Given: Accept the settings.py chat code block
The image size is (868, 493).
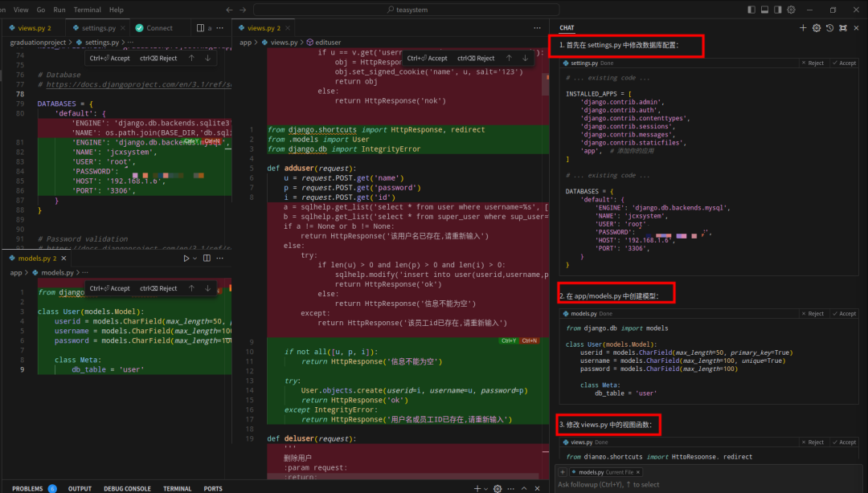Looking at the screenshot, I should tap(845, 63).
